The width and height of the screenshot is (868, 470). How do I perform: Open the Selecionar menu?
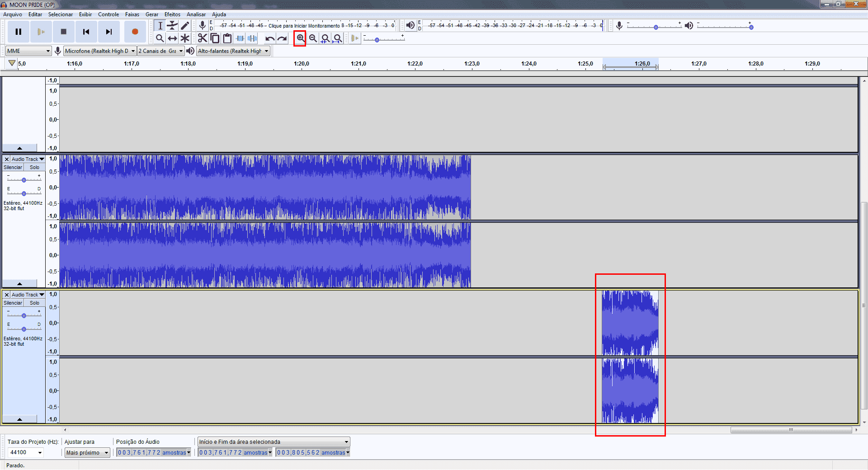pos(61,14)
